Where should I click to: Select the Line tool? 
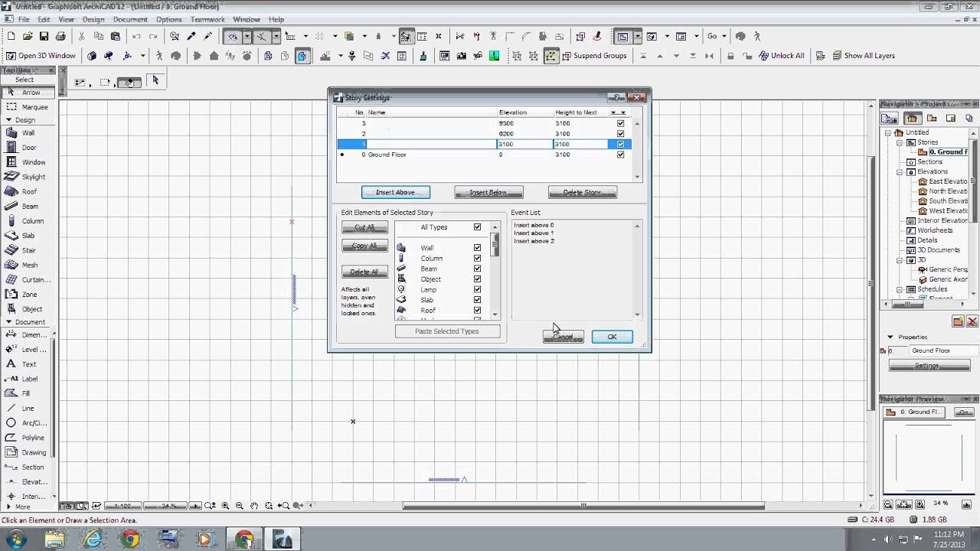(x=28, y=409)
